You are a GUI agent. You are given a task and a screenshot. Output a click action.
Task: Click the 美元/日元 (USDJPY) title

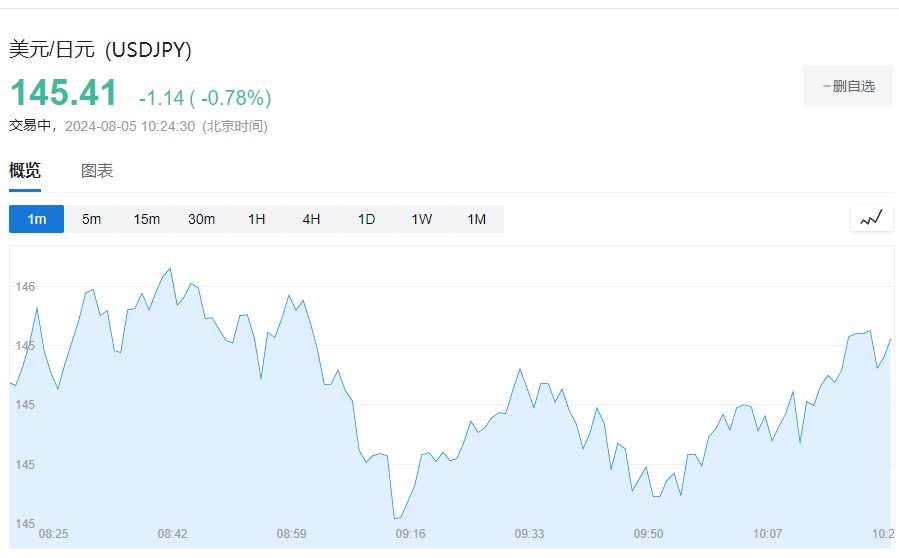point(100,49)
